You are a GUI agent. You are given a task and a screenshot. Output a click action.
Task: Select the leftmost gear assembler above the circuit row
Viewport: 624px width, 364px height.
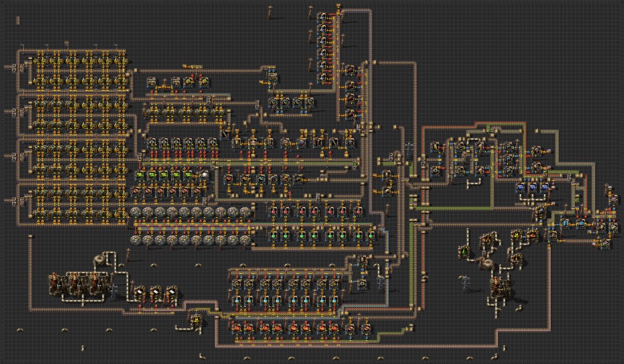click(151, 142)
